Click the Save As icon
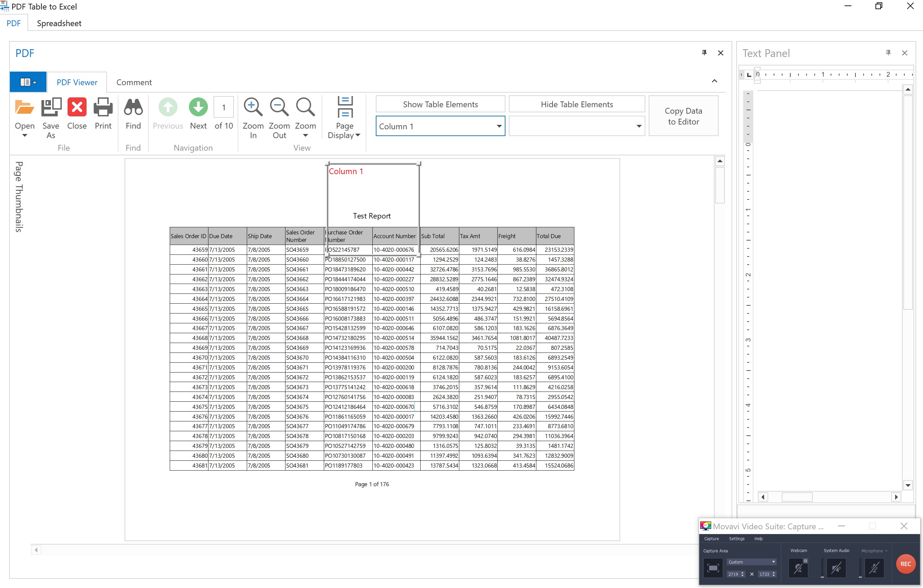Screen dimensions: 923x588 [51, 108]
